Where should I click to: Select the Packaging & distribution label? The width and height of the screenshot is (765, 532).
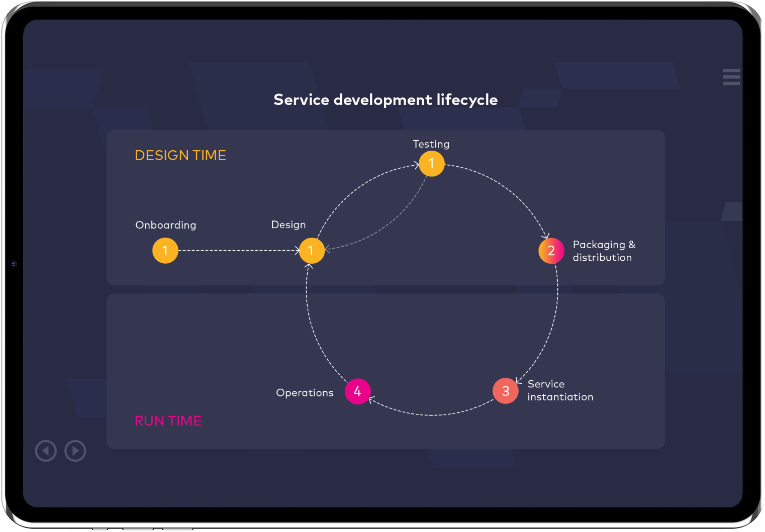604,251
